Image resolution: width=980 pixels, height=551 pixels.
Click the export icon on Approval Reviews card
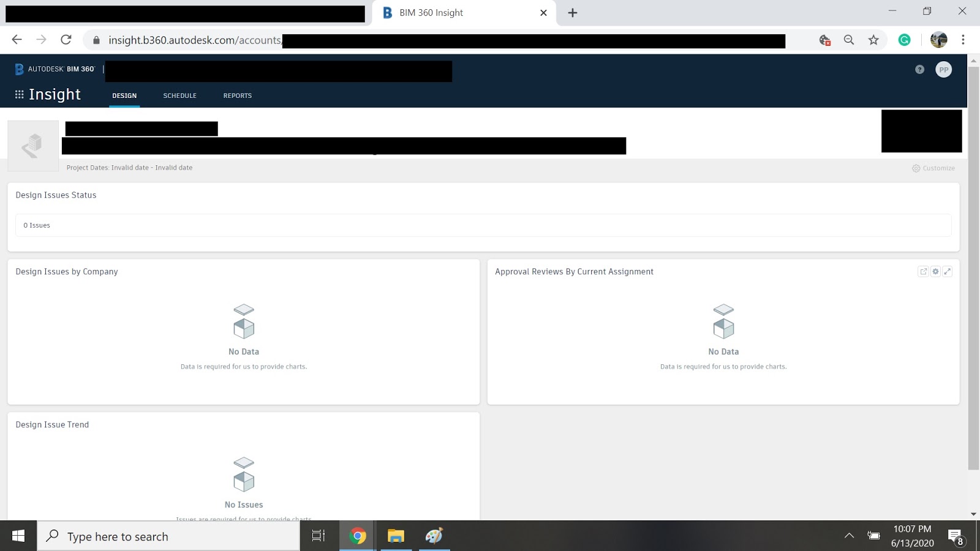[924, 271]
